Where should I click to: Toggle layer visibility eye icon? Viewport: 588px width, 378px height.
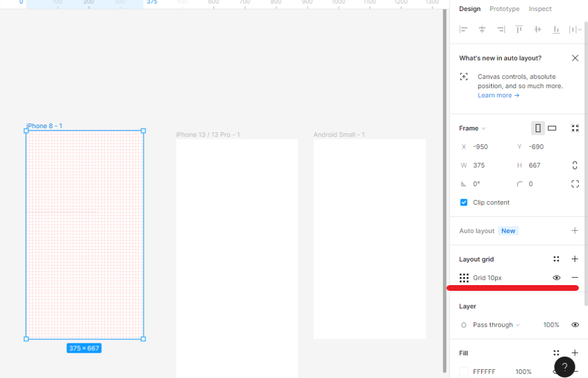(x=575, y=325)
